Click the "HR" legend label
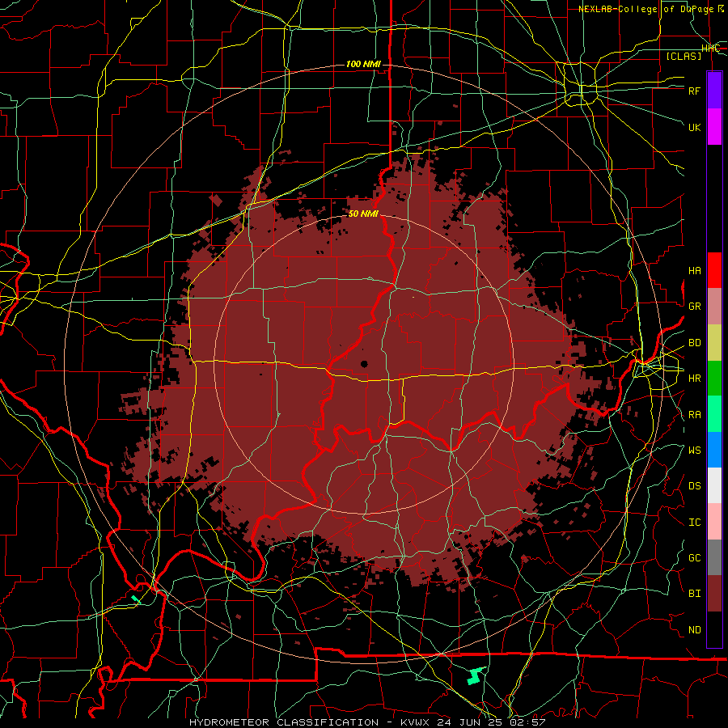The image size is (728, 728). (695, 379)
